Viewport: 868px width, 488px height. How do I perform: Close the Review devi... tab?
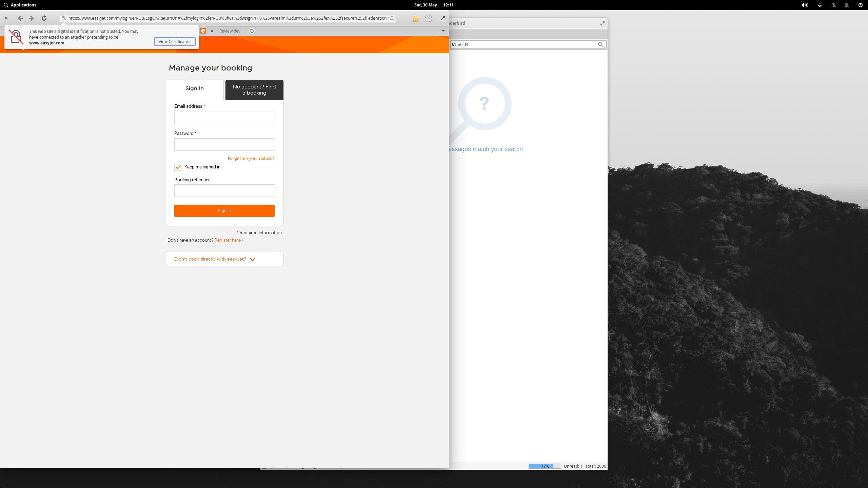point(212,31)
